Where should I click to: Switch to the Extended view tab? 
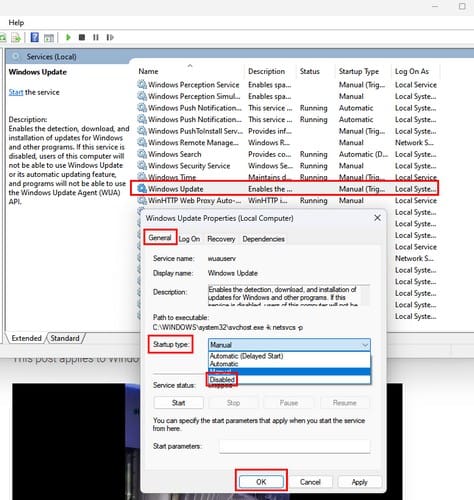(26, 338)
